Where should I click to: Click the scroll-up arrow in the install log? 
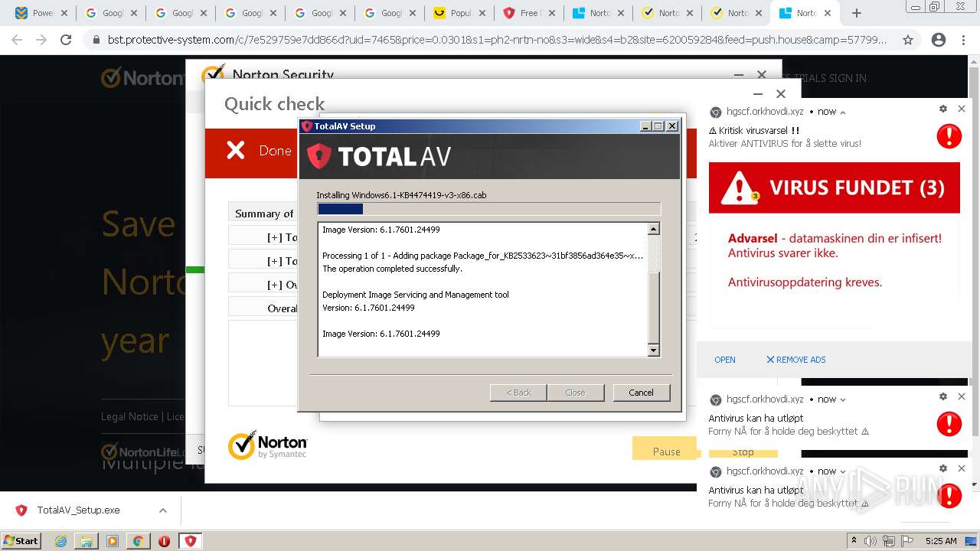coord(653,229)
